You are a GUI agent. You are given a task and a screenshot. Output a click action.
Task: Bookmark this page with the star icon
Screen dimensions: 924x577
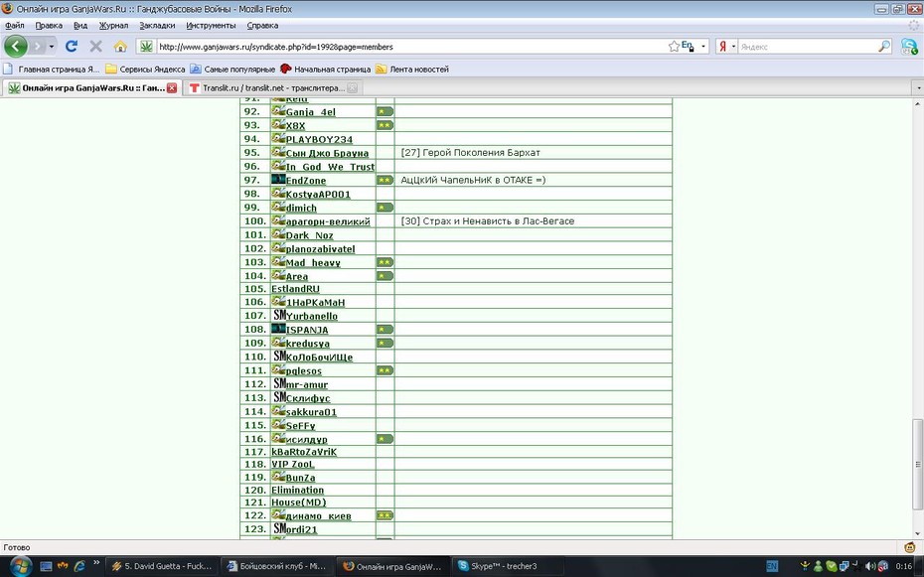tap(674, 46)
